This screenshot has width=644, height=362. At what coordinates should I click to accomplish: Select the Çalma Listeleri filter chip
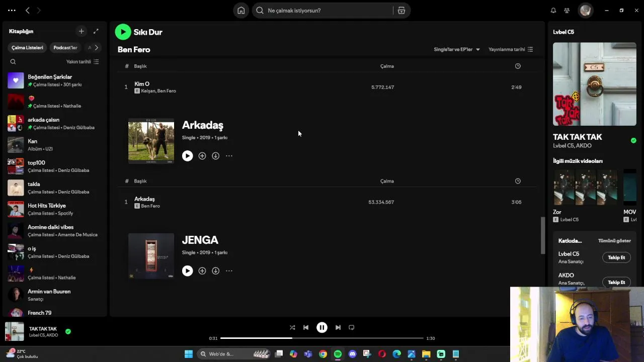(x=28, y=48)
